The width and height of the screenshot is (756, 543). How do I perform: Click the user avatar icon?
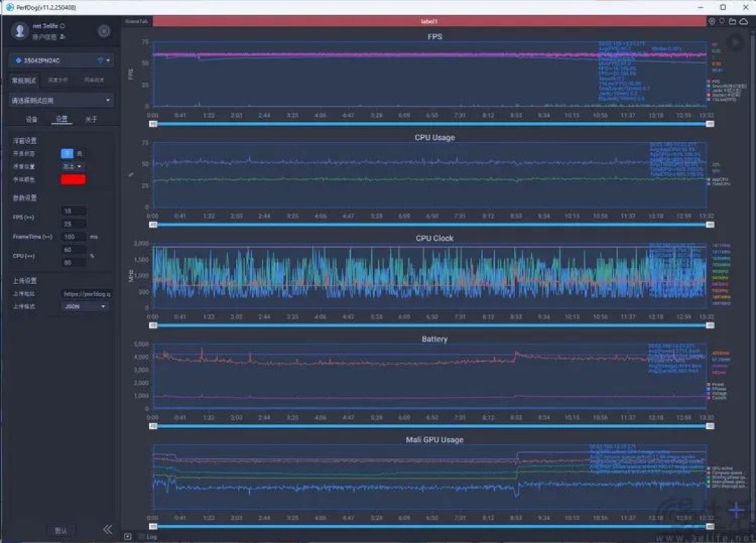[20, 31]
